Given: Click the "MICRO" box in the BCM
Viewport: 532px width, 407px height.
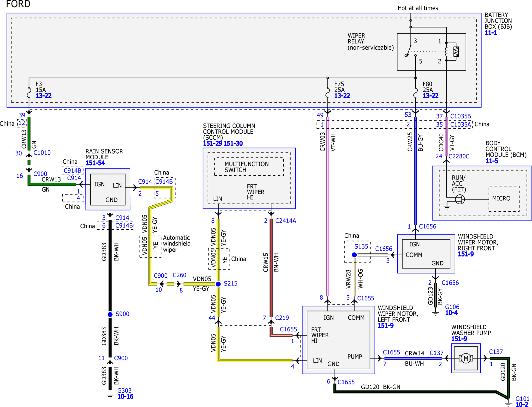Looking at the screenshot, I should tap(504, 198).
